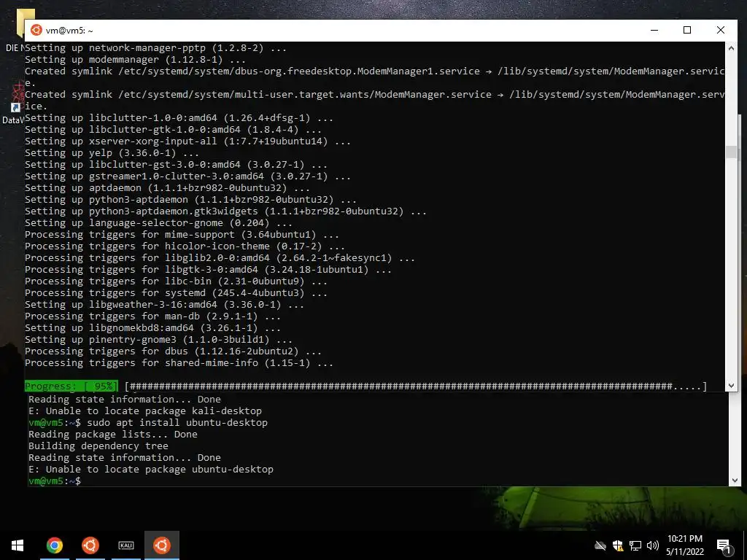Image resolution: width=747 pixels, height=560 pixels.
Task: Click the DataV desktop shortcut icon
Action: point(16,98)
